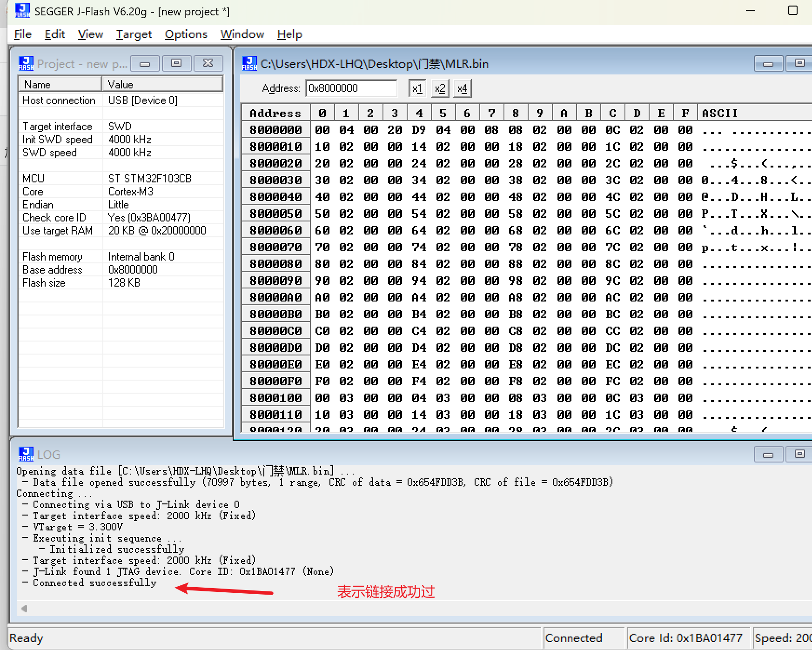The image size is (812, 650).
Task: Click the Ready status bar text
Action: click(26, 638)
